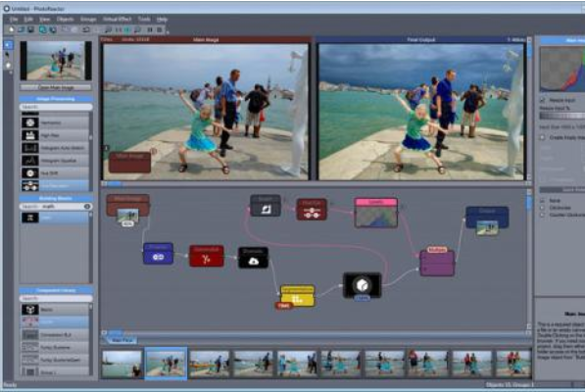
Task: Open the Edit menu
Action: tap(28, 19)
